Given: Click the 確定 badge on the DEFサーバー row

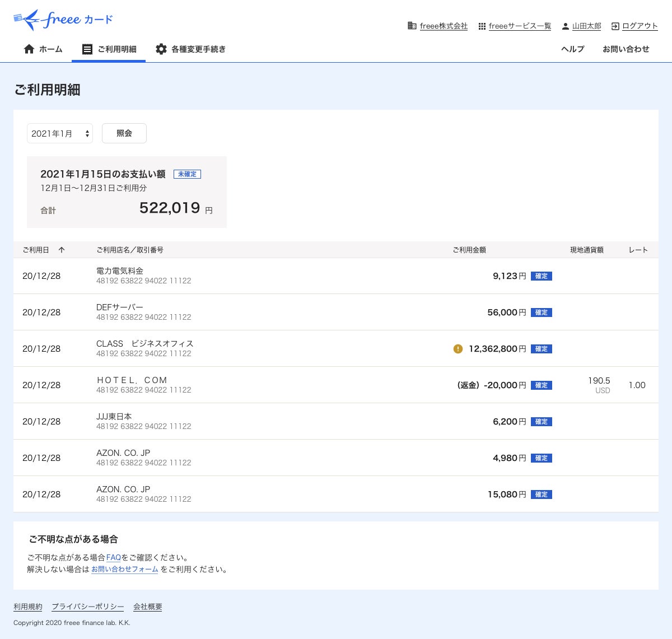Looking at the screenshot, I should (542, 312).
